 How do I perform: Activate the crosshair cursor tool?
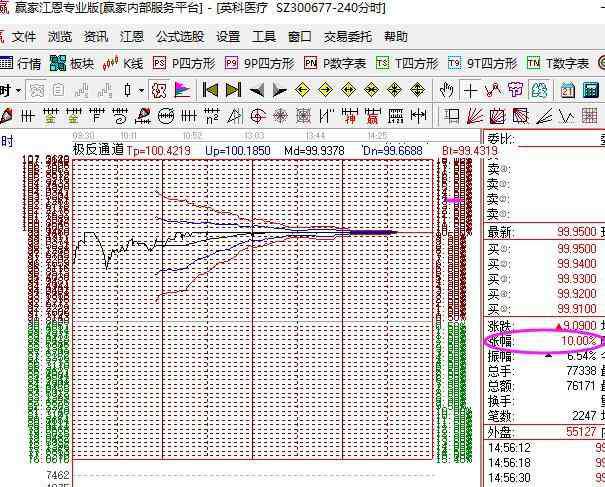tap(471, 90)
